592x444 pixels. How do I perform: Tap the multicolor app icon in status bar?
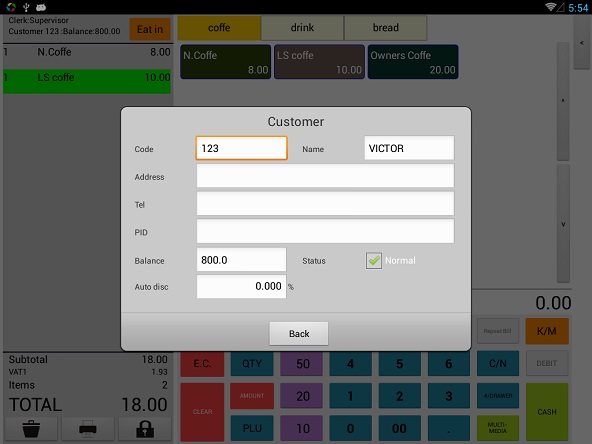pyautogui.click(x=11, y=7)
